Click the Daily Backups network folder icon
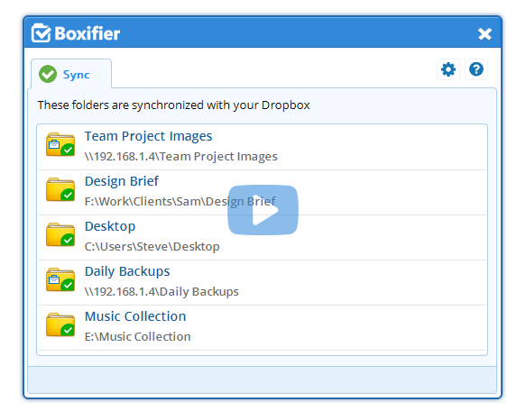Image resolution: width=526 pixels, height=420 pixels. pos(60,279)
